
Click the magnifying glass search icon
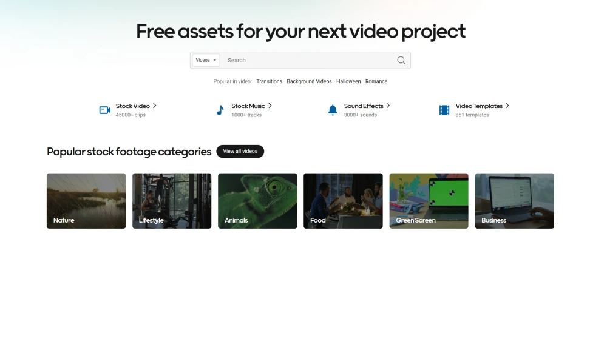(401, 60)
